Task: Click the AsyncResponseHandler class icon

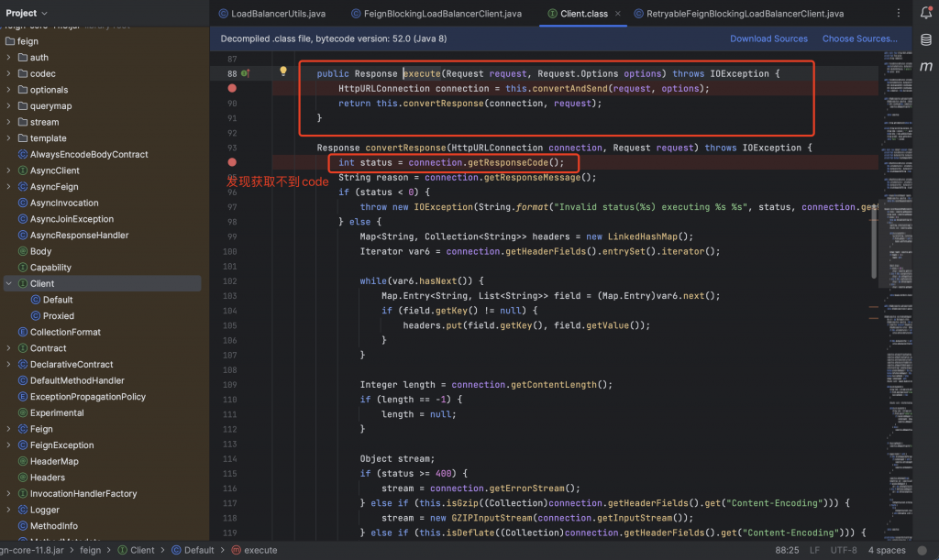Action: point(23,236)
